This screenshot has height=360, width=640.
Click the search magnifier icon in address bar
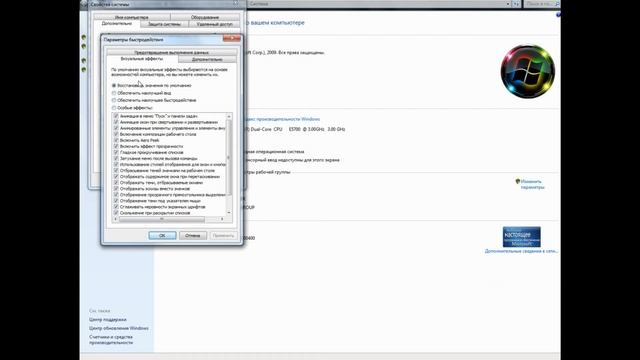click(558, 4)
